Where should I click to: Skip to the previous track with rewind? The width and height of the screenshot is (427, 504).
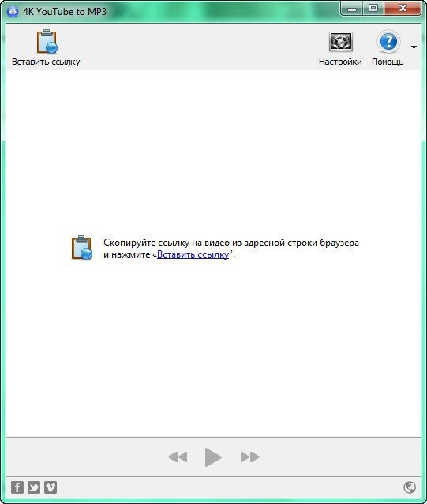click(178, 457)
